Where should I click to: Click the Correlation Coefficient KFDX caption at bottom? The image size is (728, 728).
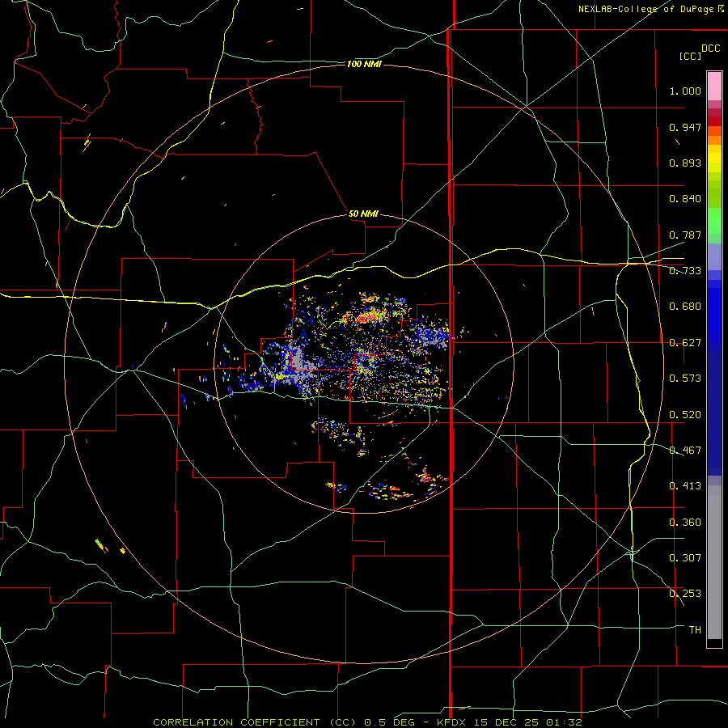(367, 722)
